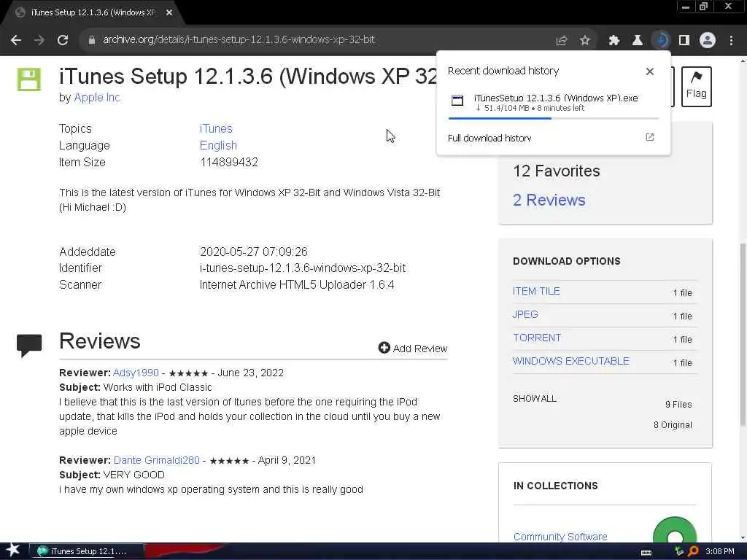Open the Community Software collection
Viewport: 747px width, 560px height.
(560, 537)
